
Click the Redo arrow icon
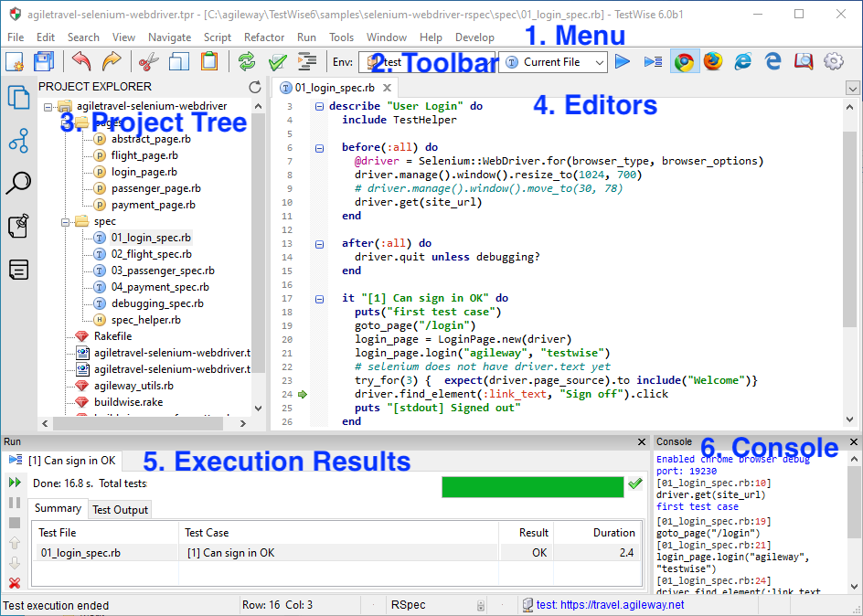[112, 61]
